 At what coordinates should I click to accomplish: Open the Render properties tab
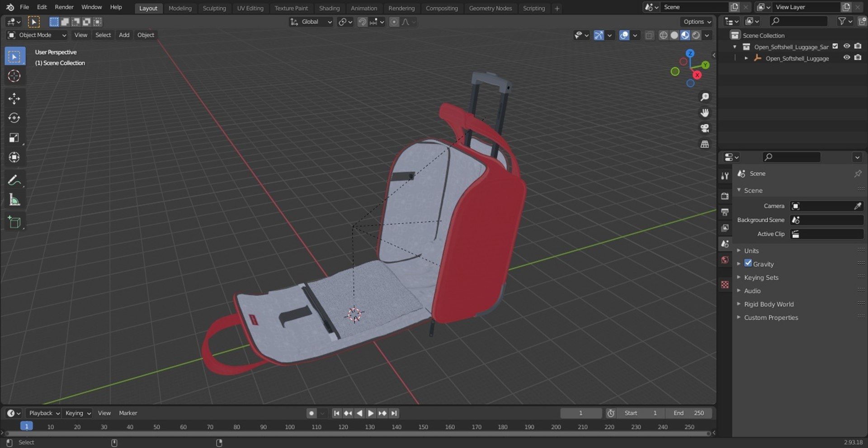(x=725, y=196)
